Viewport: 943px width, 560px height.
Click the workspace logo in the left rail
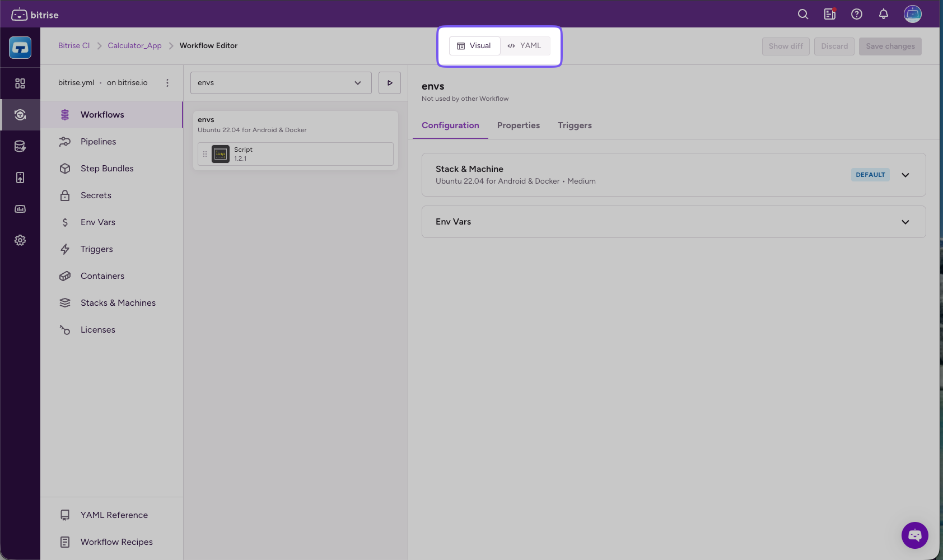tap(20, 48)
